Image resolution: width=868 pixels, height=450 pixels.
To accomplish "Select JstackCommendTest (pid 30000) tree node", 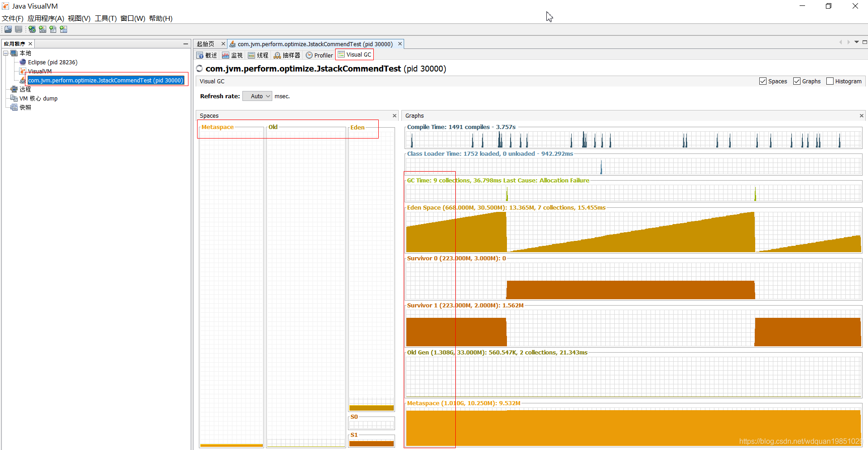I will [106, 80].
